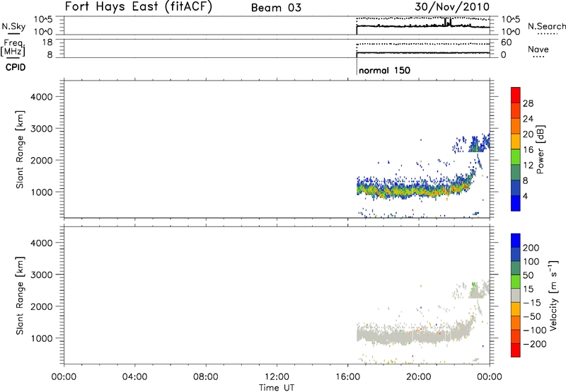Viewport: 566px width, 392px height.
Task: Click the '04:00' time axis label
Action: [x=135, y=377]
